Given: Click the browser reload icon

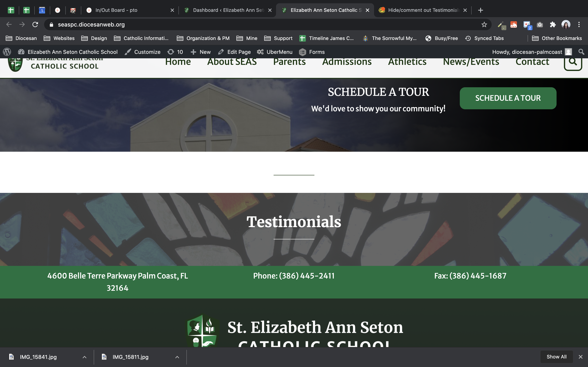Looking at the screenshot, I should (35, 24).
